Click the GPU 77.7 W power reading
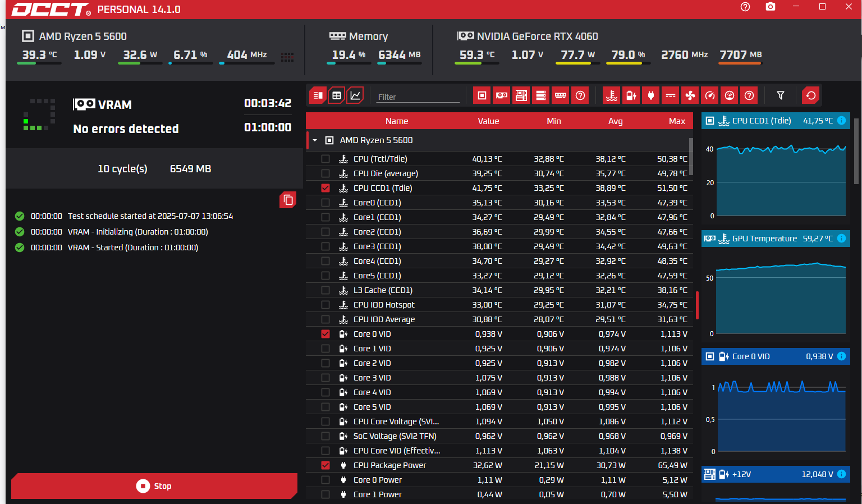This screenshot has width=862, height=504. 577,54
